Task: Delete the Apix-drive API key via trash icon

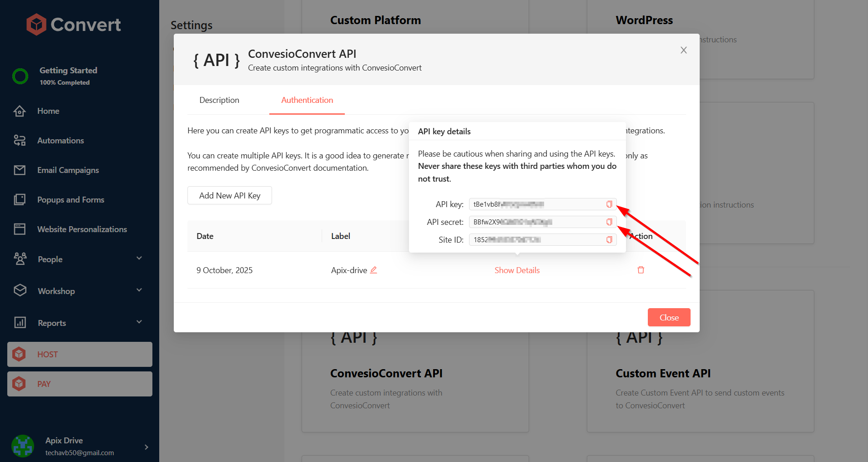Action: (x=641, y=270)
